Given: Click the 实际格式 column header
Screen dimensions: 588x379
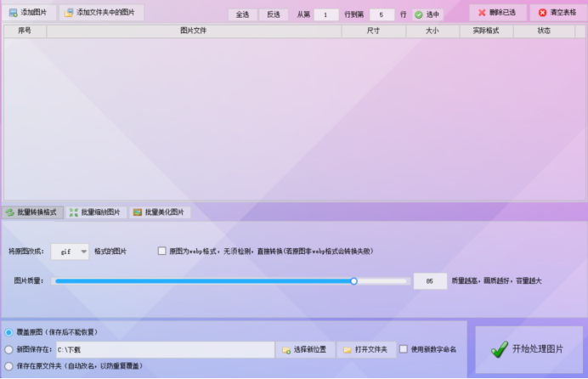Looking at the screenshot, I should pyautogui.click(x=486, y=31).
